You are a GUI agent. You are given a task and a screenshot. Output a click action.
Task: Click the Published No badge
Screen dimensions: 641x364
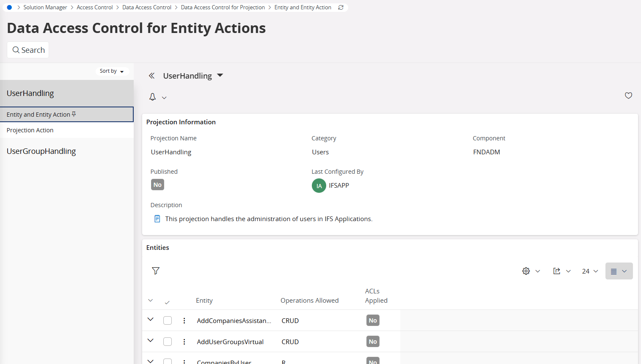pos(157,185)
